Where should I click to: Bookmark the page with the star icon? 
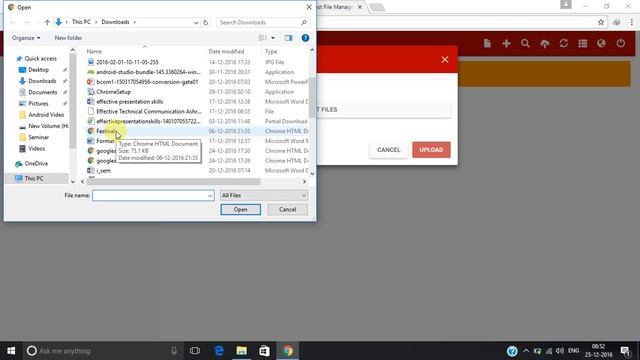(x=601, y=22)
